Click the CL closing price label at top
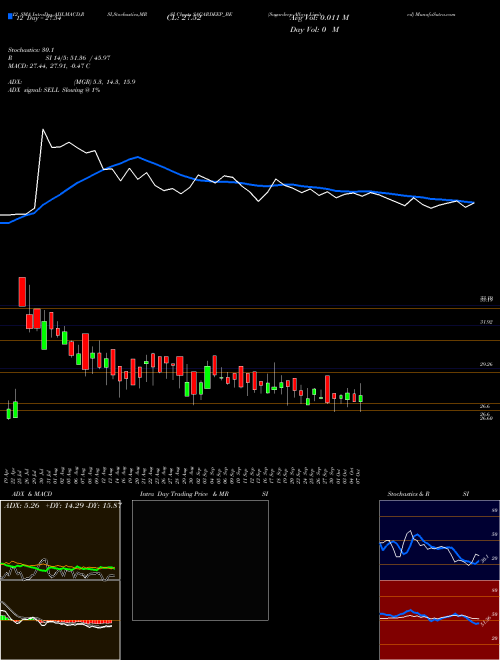Image resolution: width=500 pixels, height=660 pixels. 184,18
